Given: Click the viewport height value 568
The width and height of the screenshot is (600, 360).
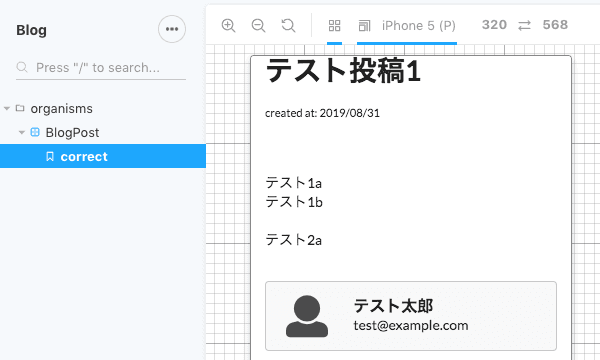Looking at the screenshot, I should [555, 25].
